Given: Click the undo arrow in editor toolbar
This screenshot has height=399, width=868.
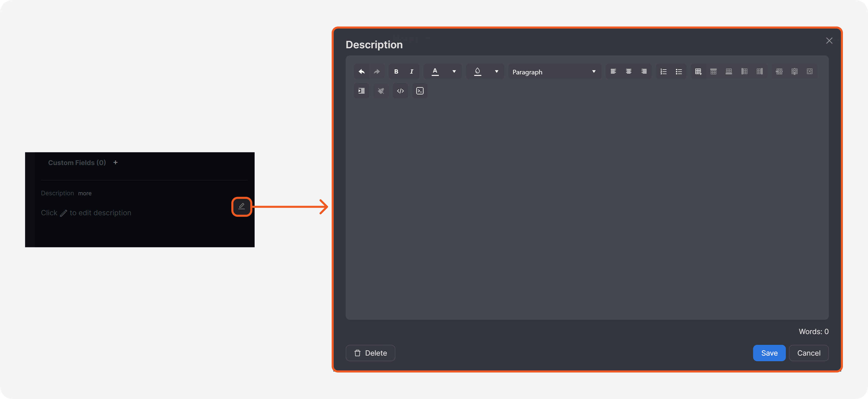Looking at the screenshot, I should click(362, 71).
